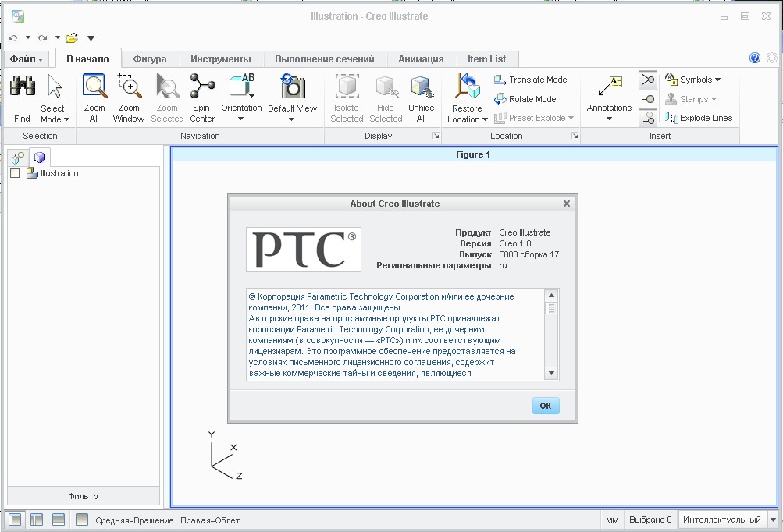Image resolution: width=783 pixels, height=532 pixels.
Task: Toggle the middle circle-end line style button
Action: (648, 99)
